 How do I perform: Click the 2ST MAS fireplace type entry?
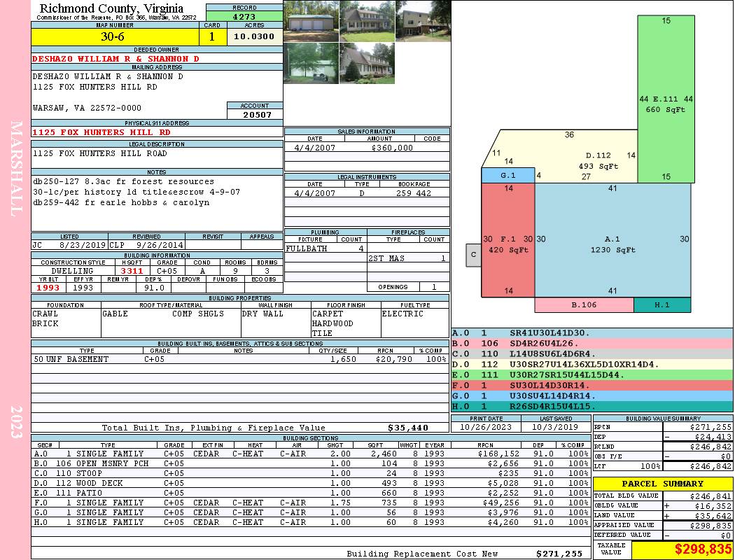point(386,258)
